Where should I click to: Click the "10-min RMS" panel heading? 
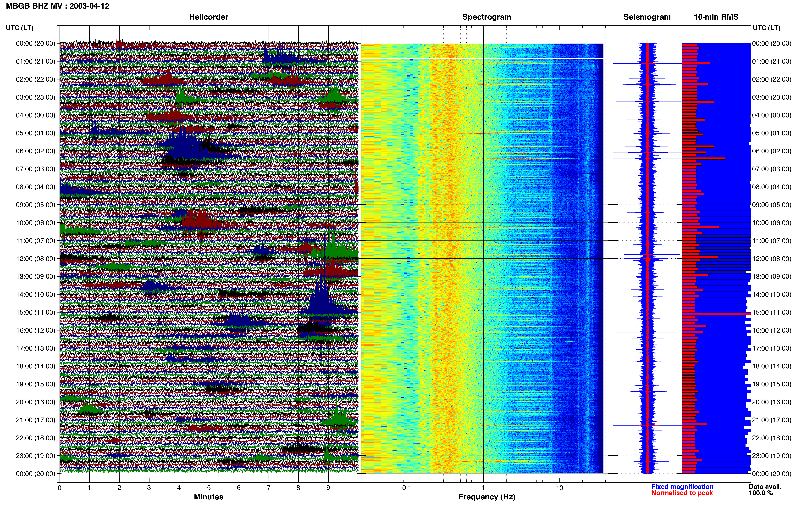[716, 17]
